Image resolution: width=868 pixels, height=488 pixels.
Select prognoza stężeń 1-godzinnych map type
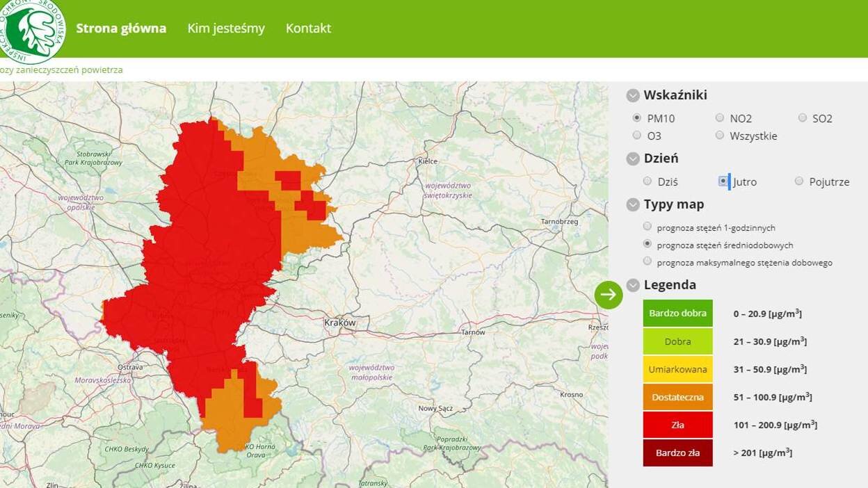click(x=648, y=227)
